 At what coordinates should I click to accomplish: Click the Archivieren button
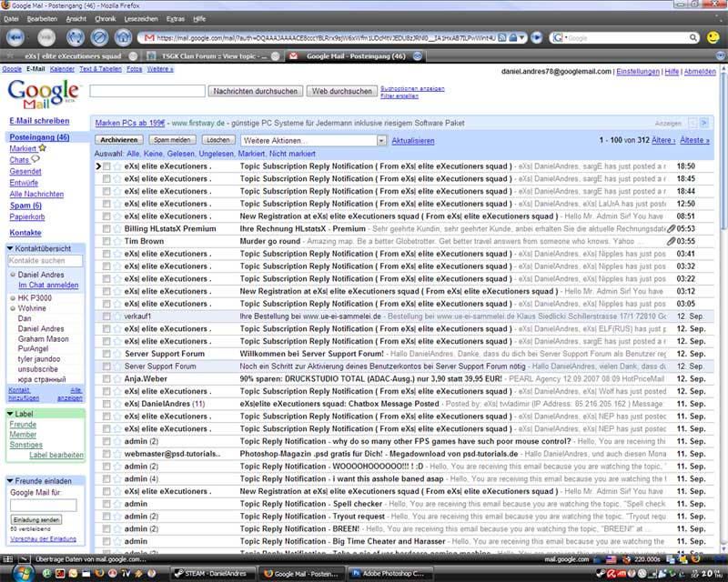[119, 141]
